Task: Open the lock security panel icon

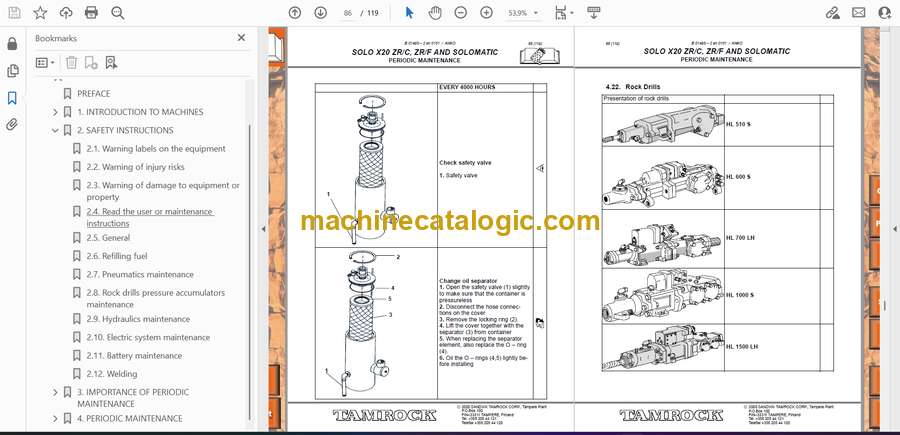Action: point(12,44)
